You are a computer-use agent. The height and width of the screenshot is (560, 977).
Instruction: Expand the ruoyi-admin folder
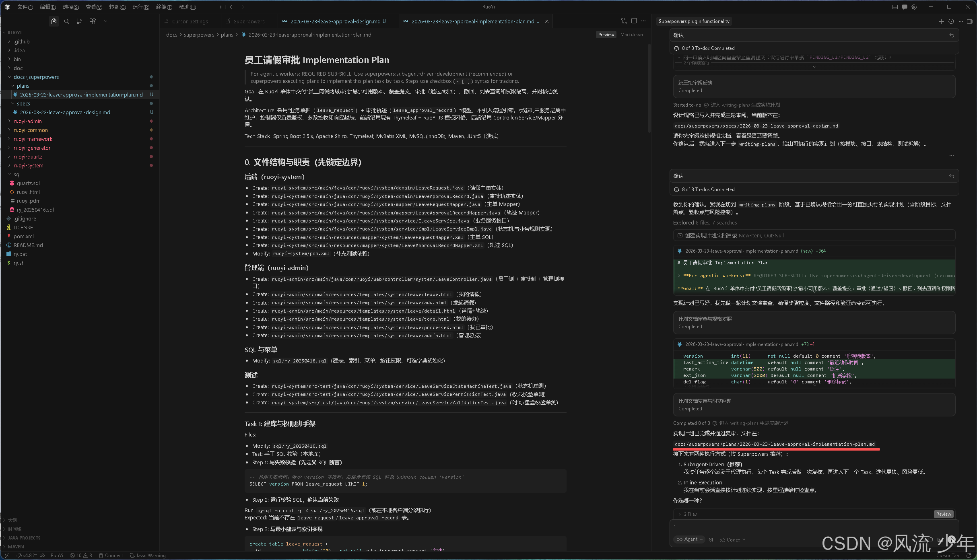tap(28, 121)
